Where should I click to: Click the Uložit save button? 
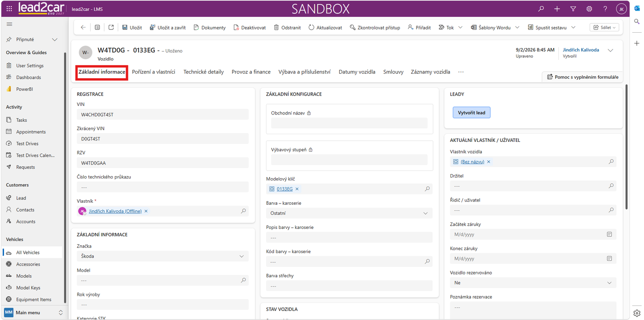coord(132,27)
